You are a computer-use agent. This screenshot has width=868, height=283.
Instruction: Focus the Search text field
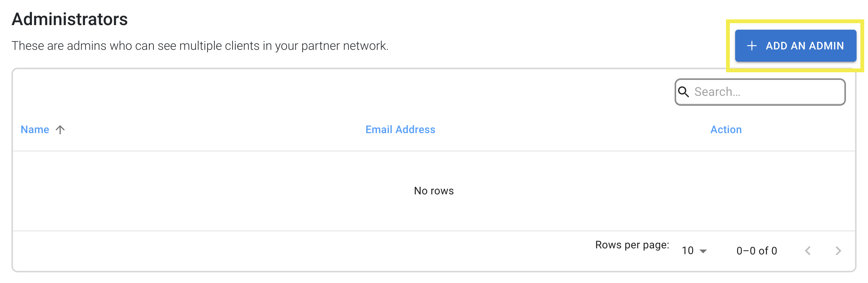tap(760, 92)
